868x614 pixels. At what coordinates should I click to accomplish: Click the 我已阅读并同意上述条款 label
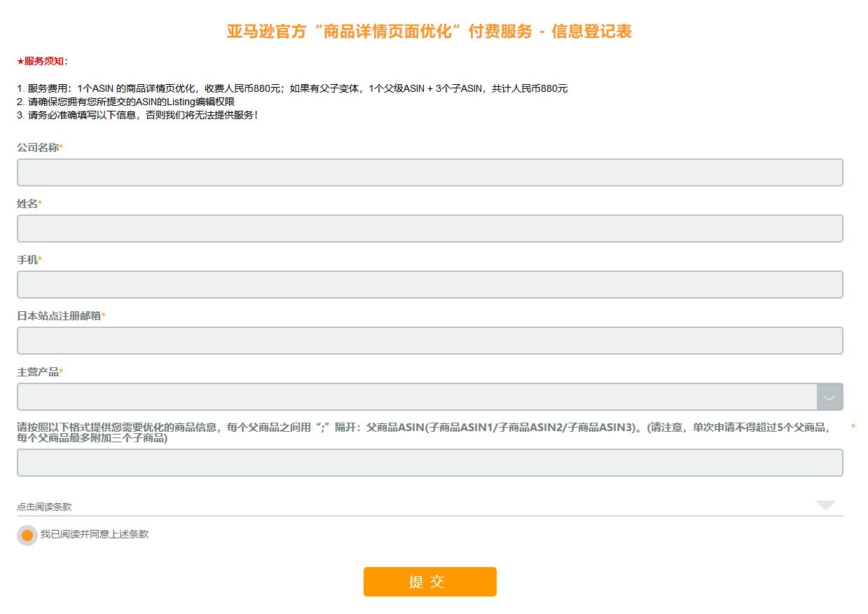tap(95, 534)
